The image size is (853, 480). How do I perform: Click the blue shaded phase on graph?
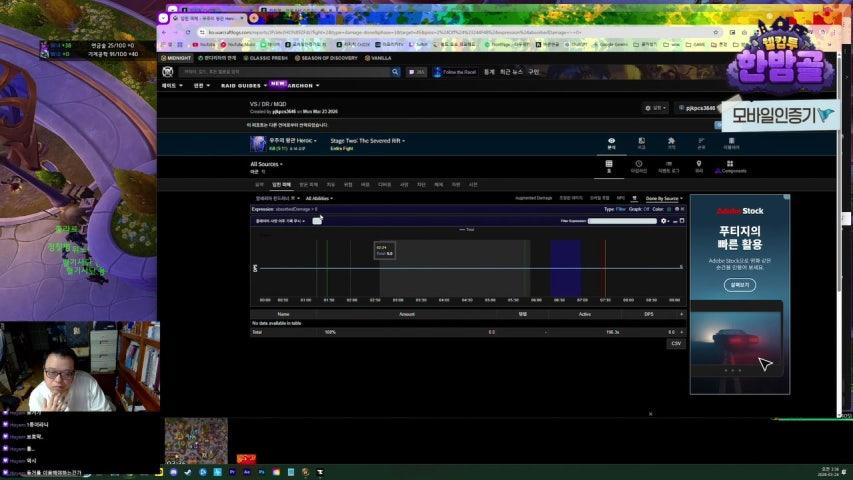[565, 267]
